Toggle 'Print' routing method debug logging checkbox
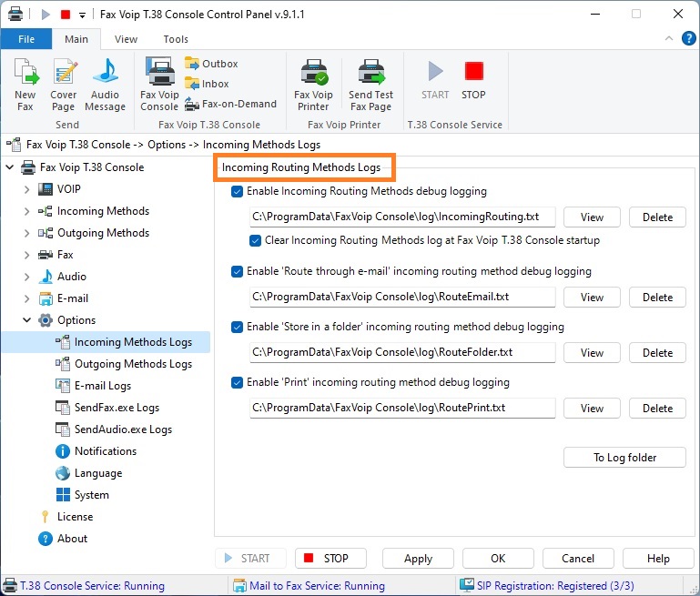700x596 pixels. (237, 382)
